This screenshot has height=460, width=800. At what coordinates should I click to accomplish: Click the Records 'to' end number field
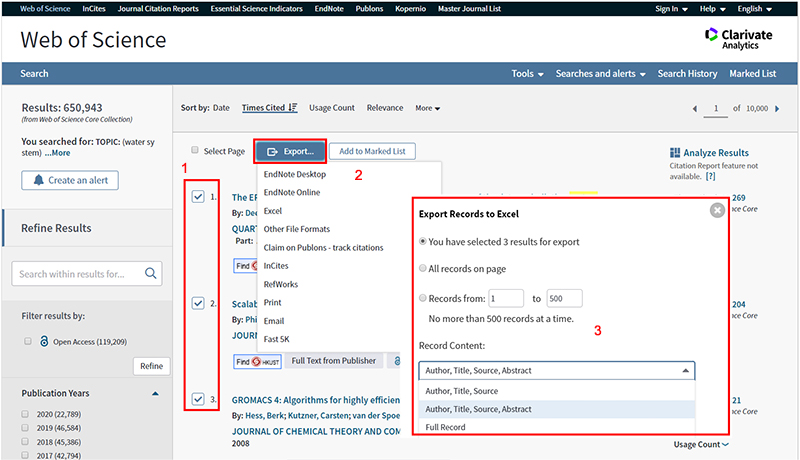tap(564, 298)
